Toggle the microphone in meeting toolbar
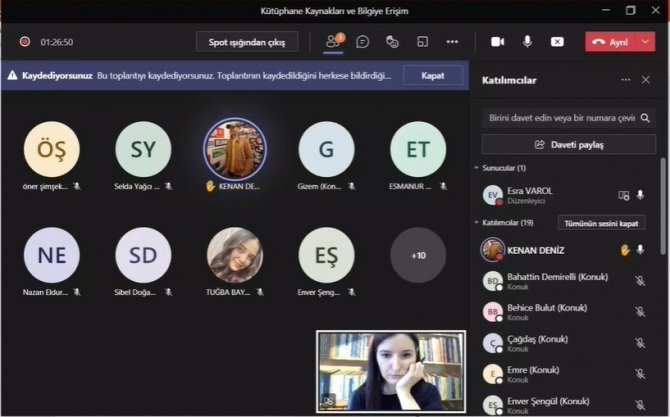670x417 pixels. coord(527,42)
